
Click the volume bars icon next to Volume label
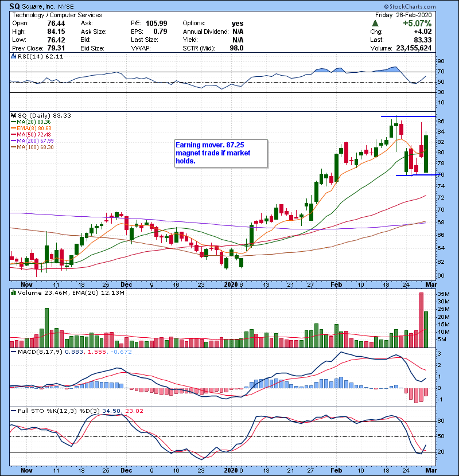pyautogui.click(x=13, y=292)
